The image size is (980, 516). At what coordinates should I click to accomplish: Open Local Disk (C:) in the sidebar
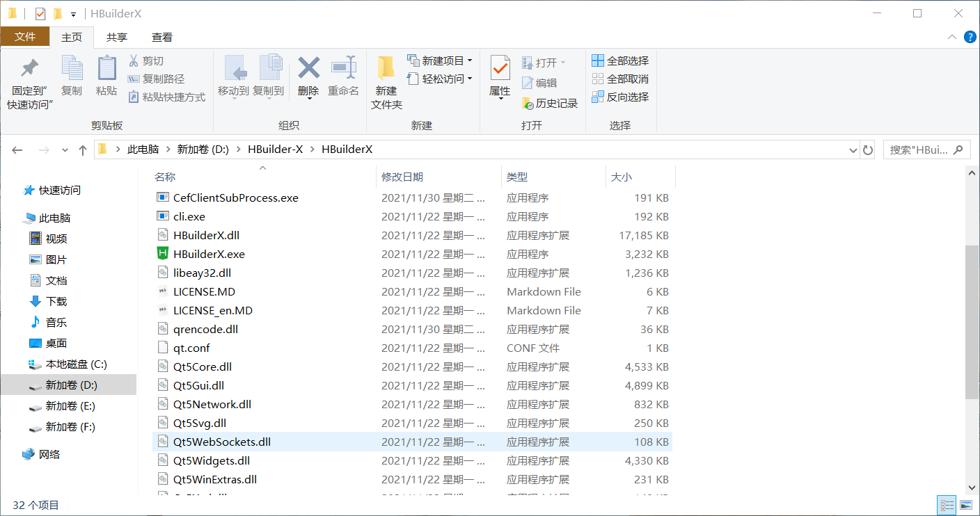tap(77, 364)
